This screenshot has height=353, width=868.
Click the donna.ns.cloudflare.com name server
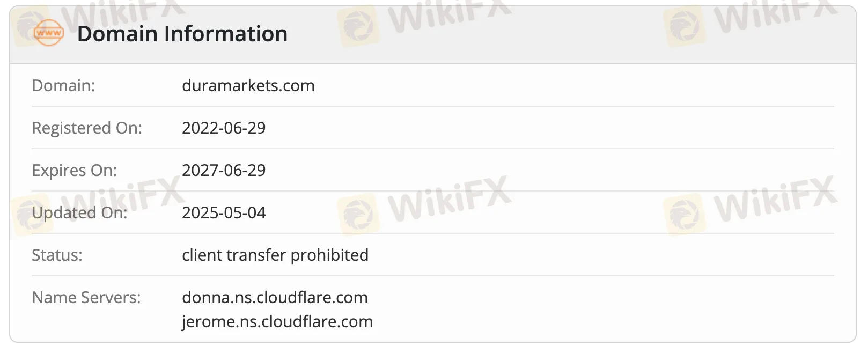point(275,297)
